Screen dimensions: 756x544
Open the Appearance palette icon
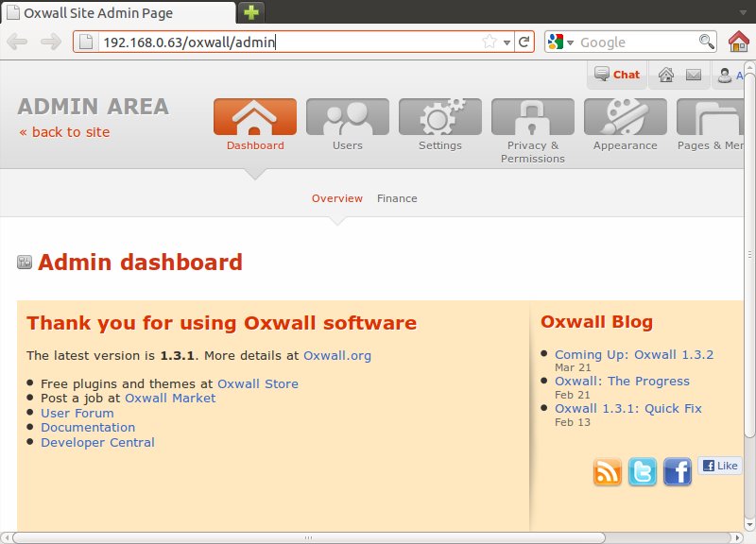626,116
